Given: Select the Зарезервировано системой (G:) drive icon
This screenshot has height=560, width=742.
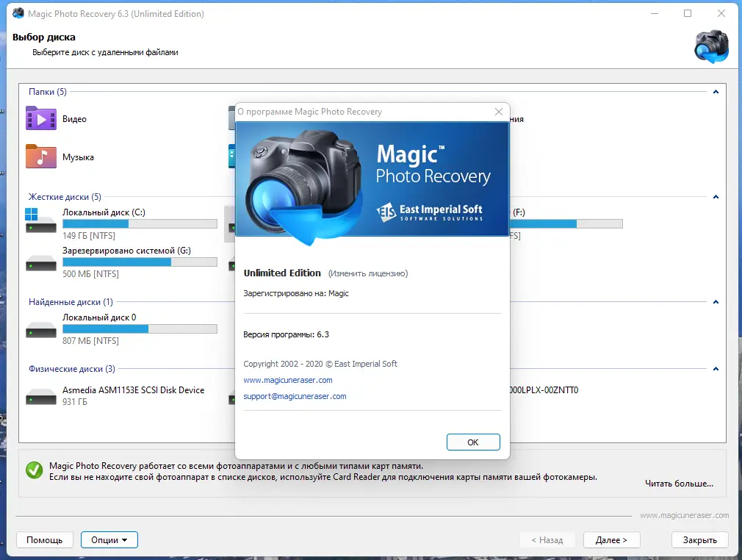Looking at the screenshot, I should pyautogui.click(x=40, y=263).
